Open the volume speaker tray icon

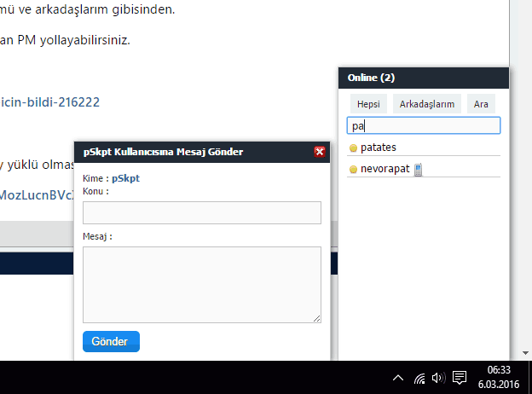[x=438, y=378]
